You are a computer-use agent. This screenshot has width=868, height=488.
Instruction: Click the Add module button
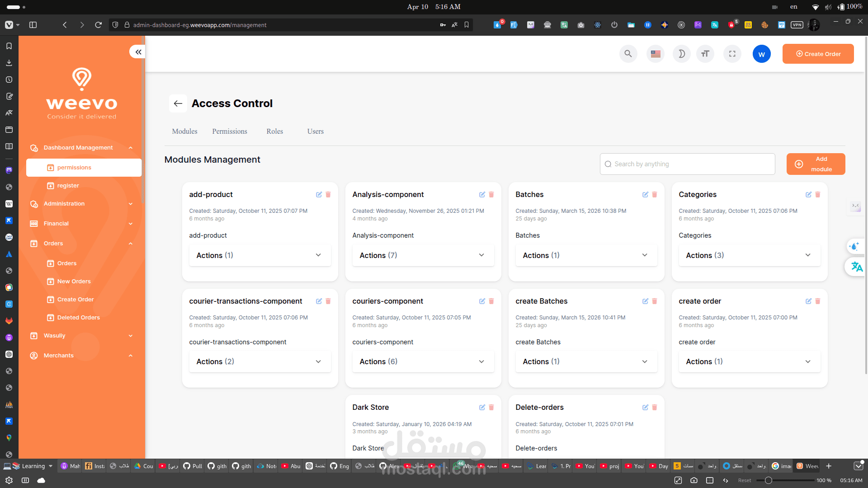pos(816,164)
